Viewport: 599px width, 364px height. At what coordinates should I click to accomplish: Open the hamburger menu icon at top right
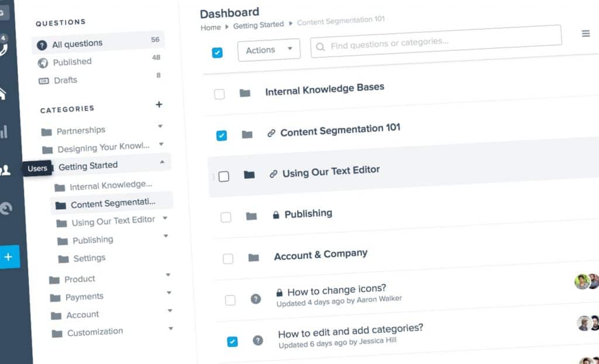(x=586, y=33)
